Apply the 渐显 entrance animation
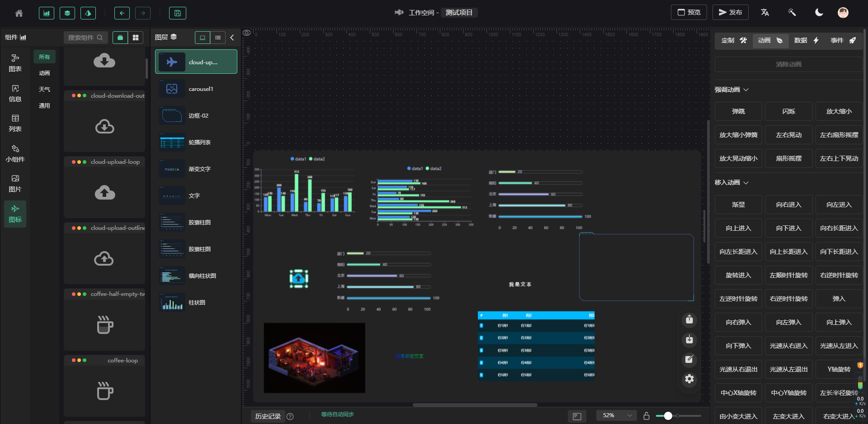The width and height of the screenshot is (868, 424). [x=738, y=205]
